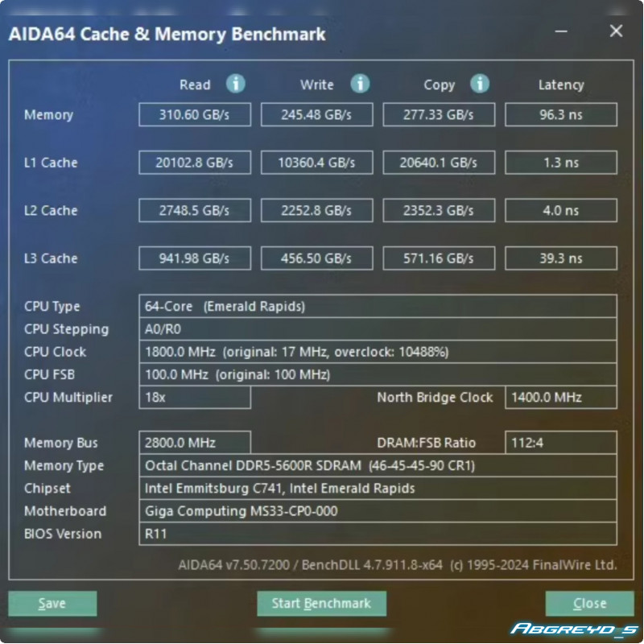The width and height of the screenshot is (644, 644).
Task: Click the L2 Cache Write value 2252.8 GB/s
Action: [x=316, y=210]
